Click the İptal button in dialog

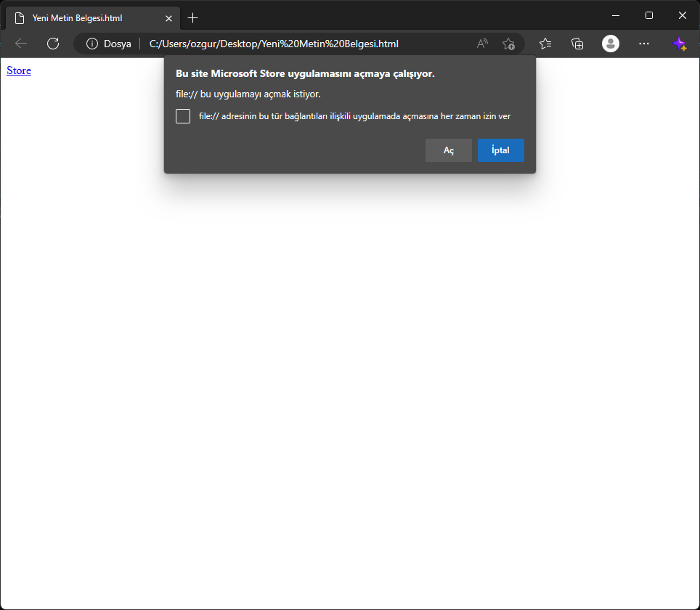pos(501,150)
